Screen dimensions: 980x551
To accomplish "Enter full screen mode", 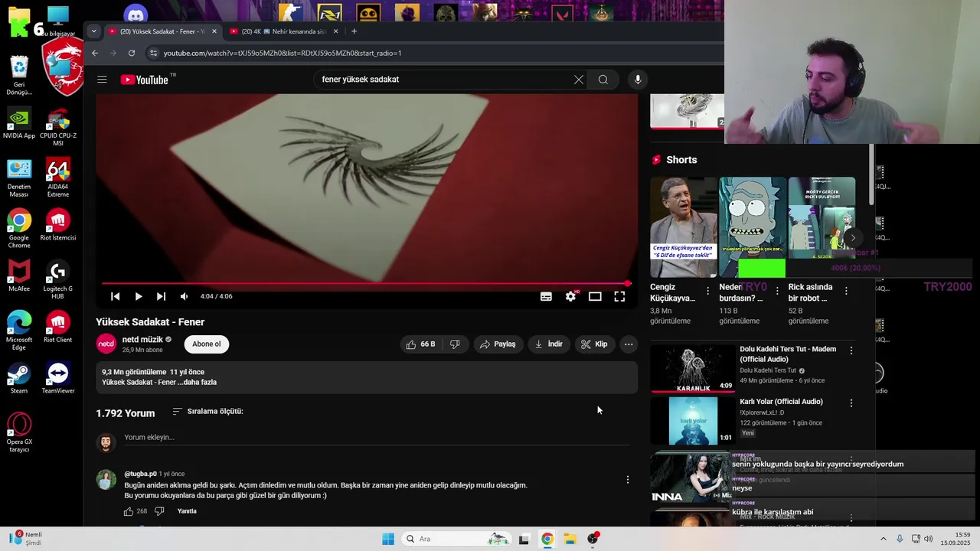I will [619, 296].
